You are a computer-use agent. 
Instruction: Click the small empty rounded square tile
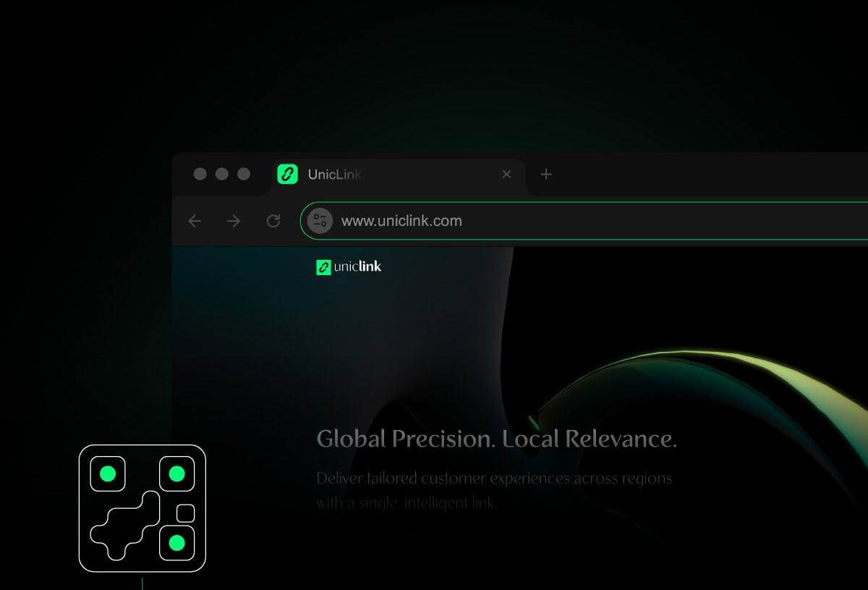point(186,513)
